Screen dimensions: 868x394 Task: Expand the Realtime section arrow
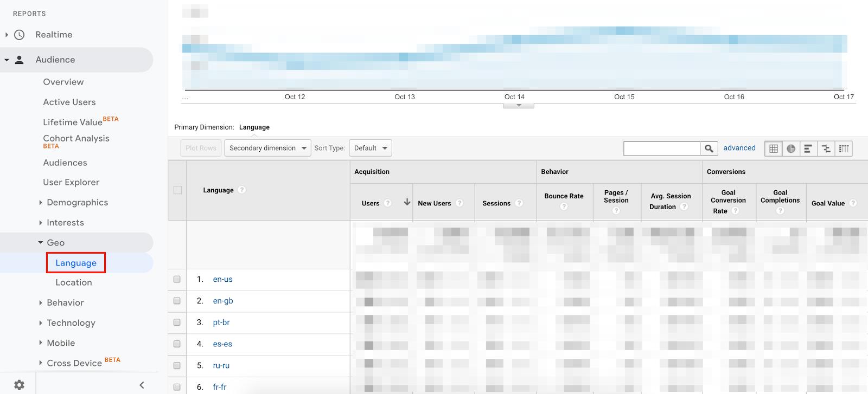(7, 35)
